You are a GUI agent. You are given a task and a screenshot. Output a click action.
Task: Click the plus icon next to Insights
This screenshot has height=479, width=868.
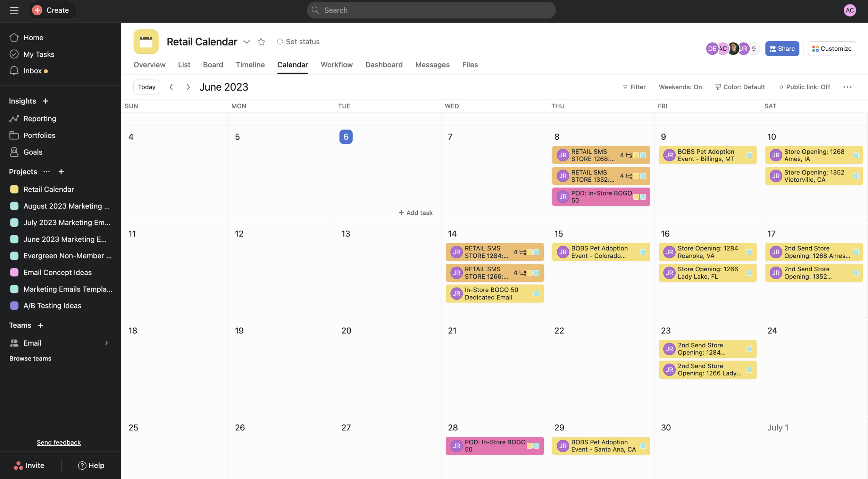[45, 101]
